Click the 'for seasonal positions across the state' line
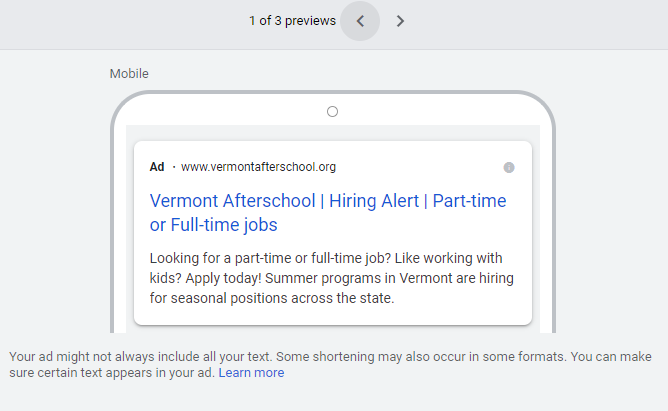668x411 pixels. [272, 298]
